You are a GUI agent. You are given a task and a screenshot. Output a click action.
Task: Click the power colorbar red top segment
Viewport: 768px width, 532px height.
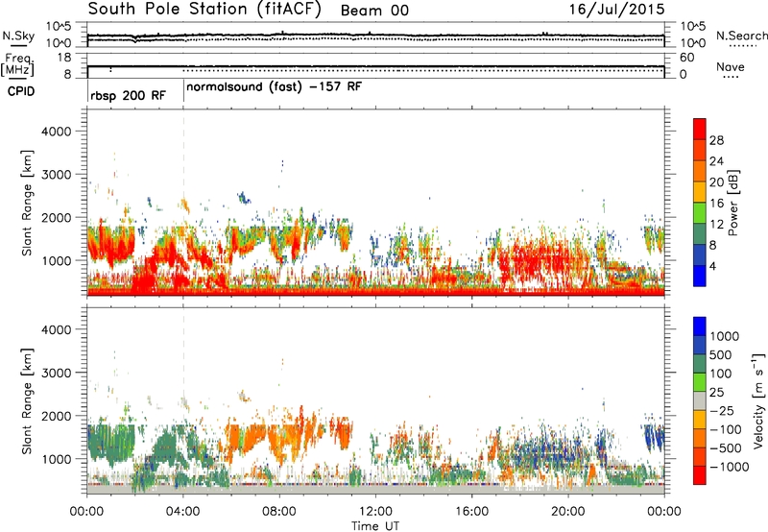pos(700,130)
